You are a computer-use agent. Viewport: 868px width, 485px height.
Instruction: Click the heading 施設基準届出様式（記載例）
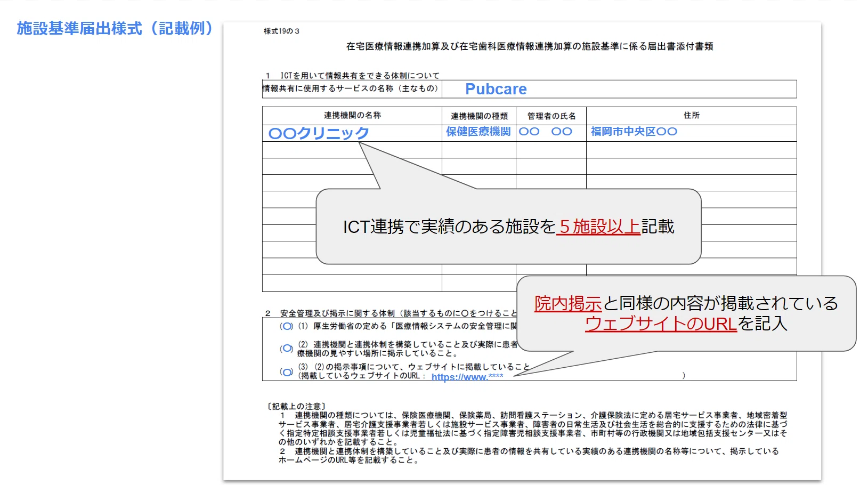pos(116,28)
